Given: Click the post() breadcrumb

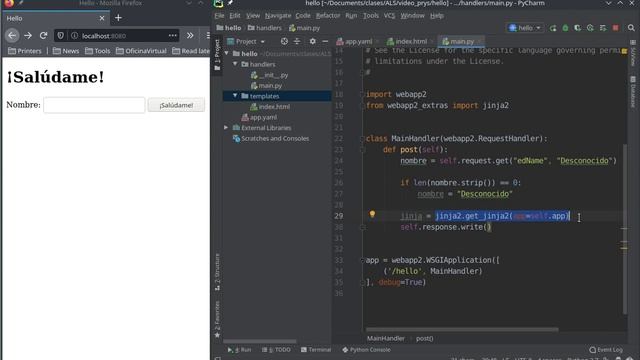Looking at the screenshot, I should tap(424, 338).
